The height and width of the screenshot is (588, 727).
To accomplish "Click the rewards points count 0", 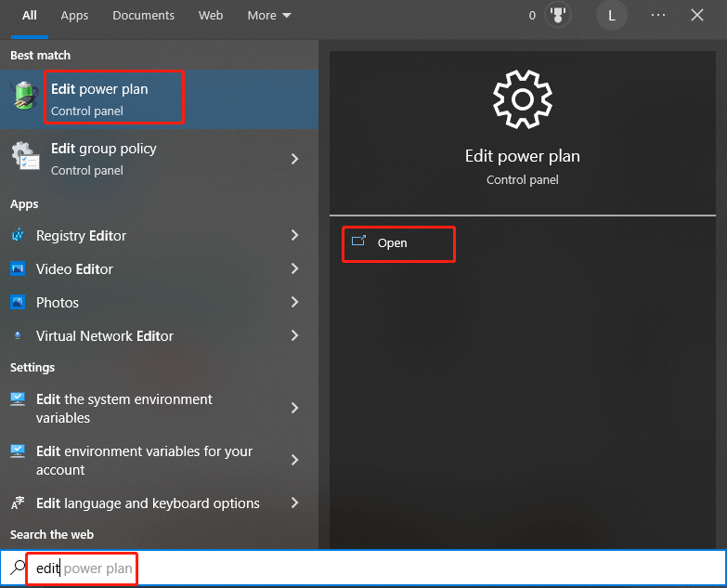I will pyautogui.click(x=532, y=15).
